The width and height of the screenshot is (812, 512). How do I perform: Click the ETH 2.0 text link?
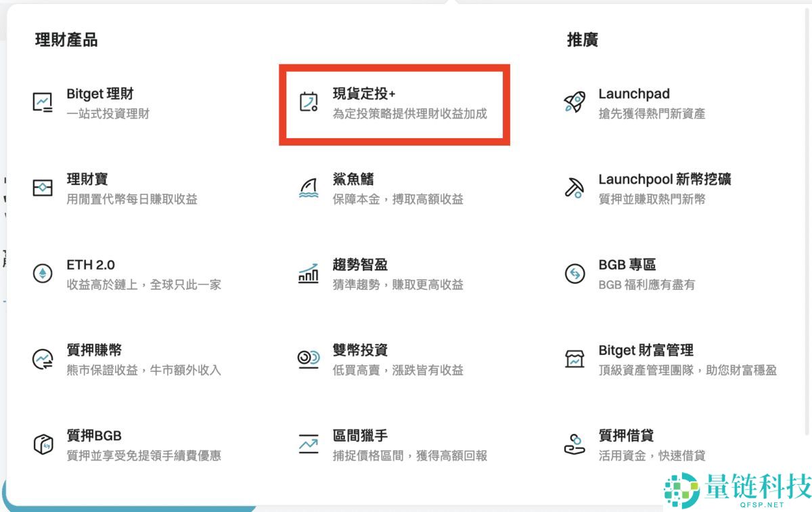pyautogui.click(x=89, y=265)
